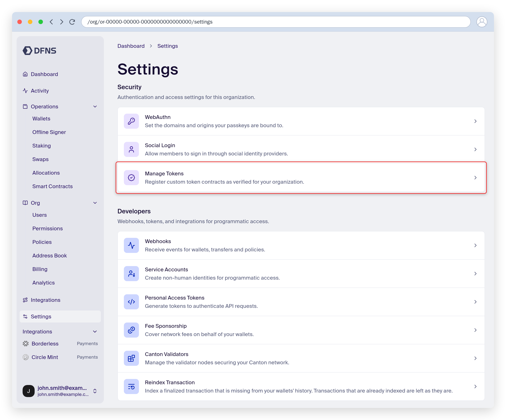Open Reindex Transaction via its row chevron
The image size is (506, 420).
point(475,386)
